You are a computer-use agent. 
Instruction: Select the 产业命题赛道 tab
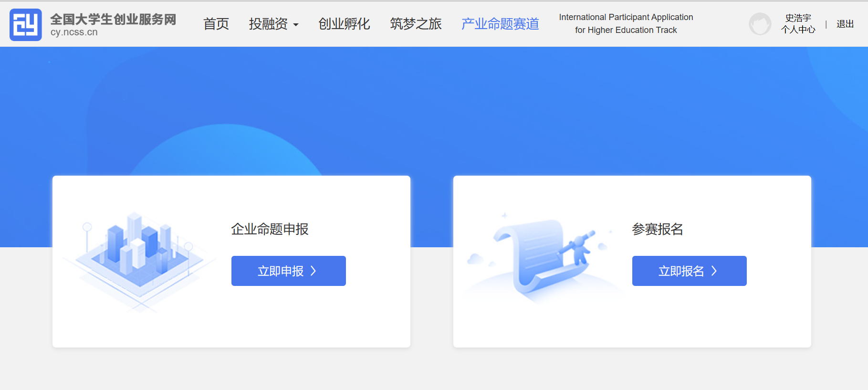tap(500, 24)
